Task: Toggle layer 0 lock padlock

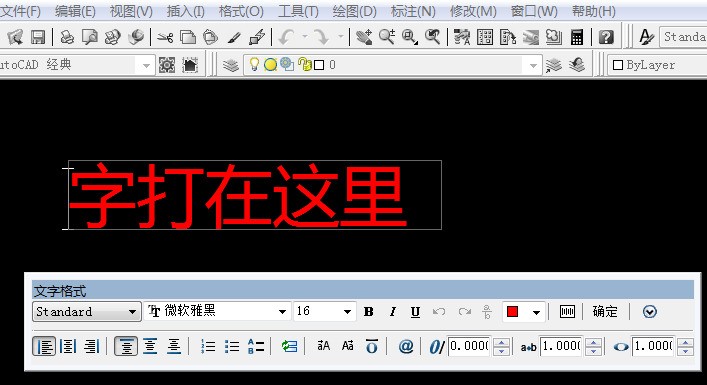Action: [x=306, y=65]
